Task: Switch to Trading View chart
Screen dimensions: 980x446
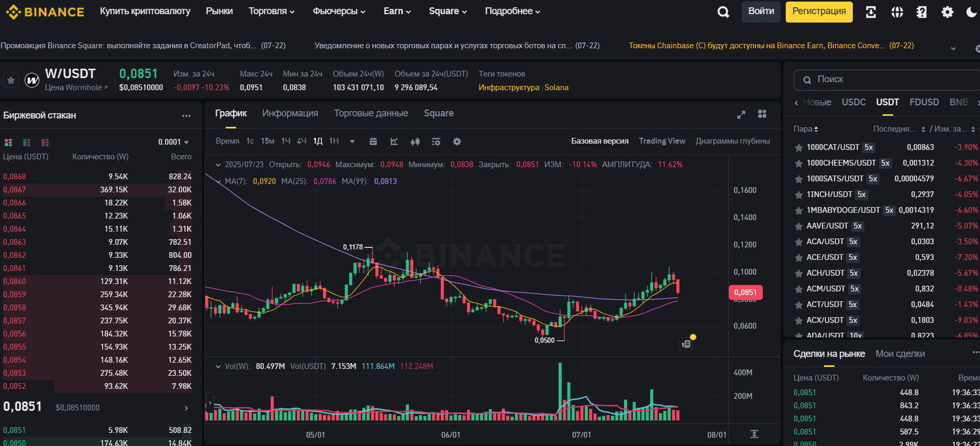Action: coord(662,141)
